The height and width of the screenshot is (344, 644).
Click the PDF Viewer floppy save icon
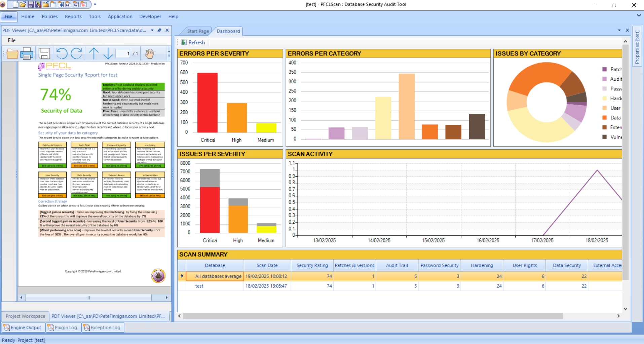tap(44, 53)
